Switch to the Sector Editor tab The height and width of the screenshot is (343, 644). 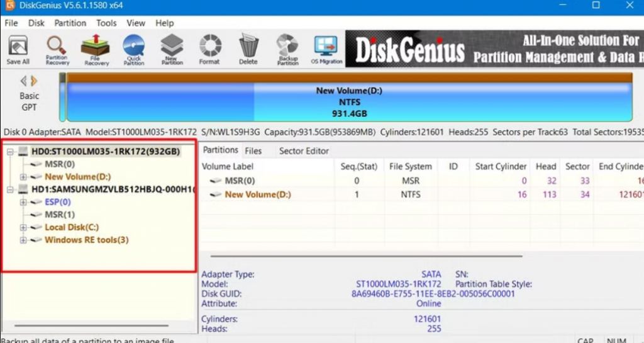[304, 150]
